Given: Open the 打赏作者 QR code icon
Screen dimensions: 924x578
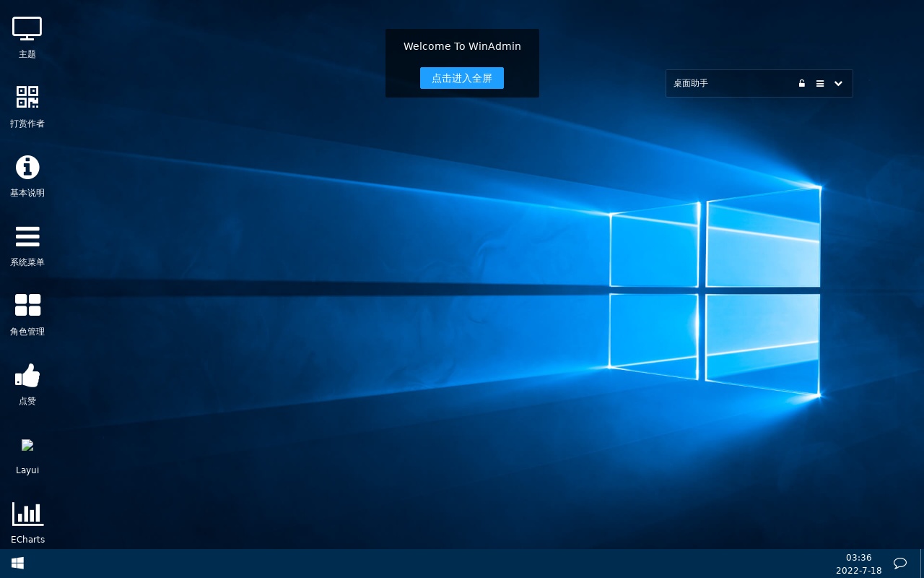Looking at the screenshot, I should point(27,97).
